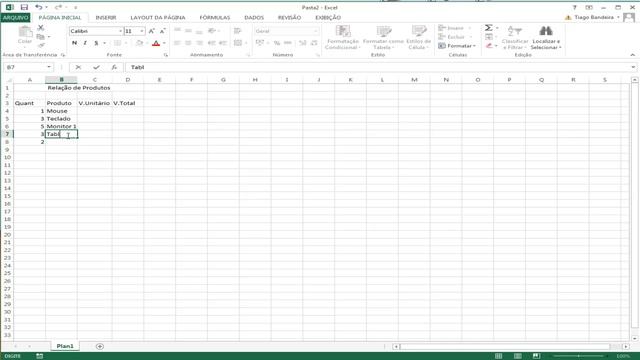640x360 pixels.
Task: Click the Colar paste button
Action: point(25,36)
